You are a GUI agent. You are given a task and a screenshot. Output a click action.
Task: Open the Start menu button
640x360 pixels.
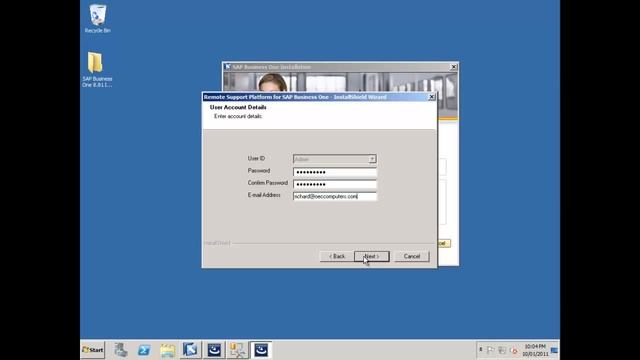[x=93, y=350]
